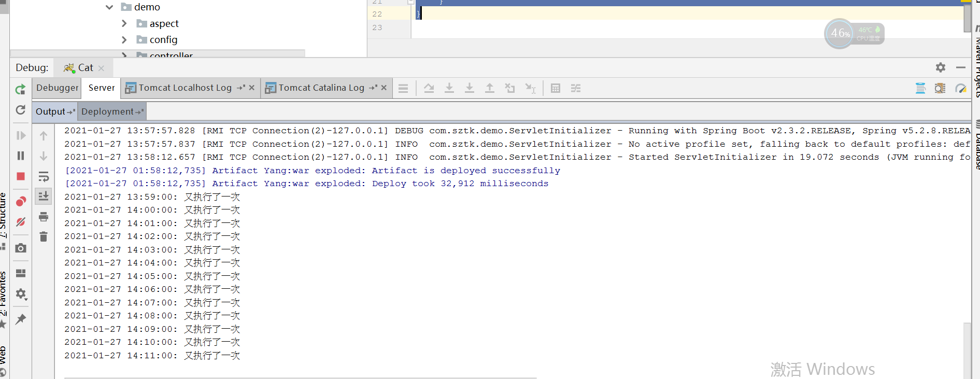Pause the running program

(x=21, y=156)
